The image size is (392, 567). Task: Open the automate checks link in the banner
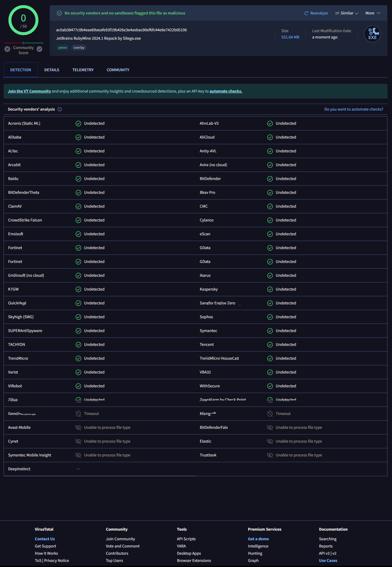tap(226, 91)
